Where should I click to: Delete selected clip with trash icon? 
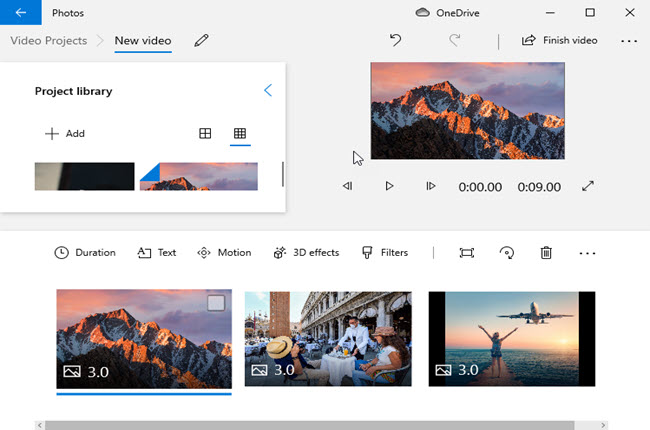point(546,253)
